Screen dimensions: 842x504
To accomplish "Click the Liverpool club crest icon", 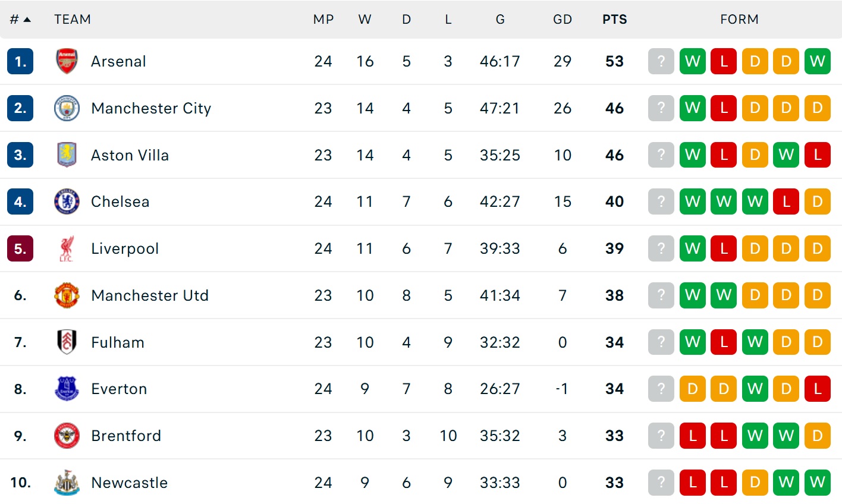I will [67, 248].
